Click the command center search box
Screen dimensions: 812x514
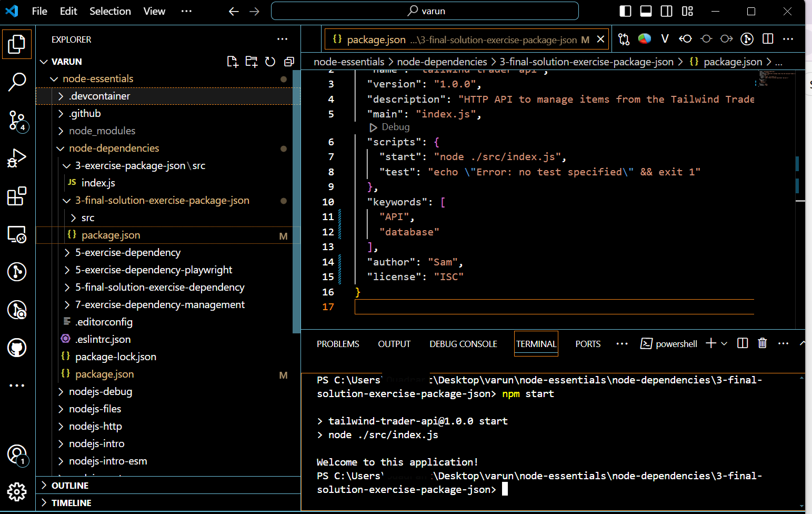(425, 11)
